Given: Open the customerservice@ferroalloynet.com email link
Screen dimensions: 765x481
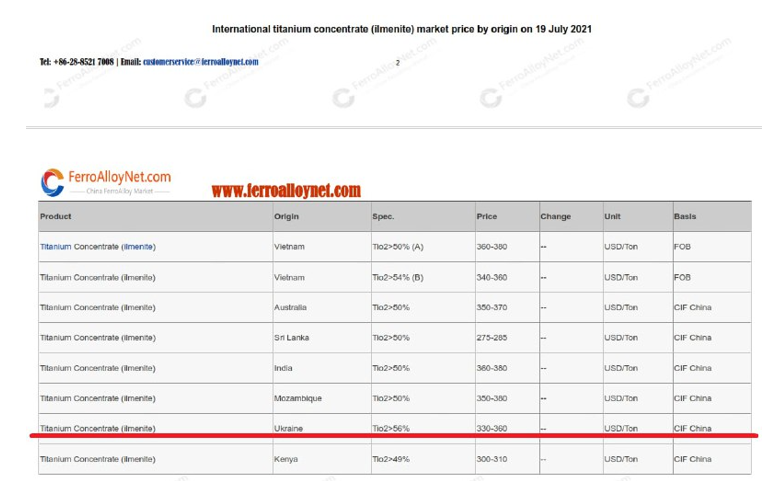Looking at the screenshot, I should (x=200, y=62).
